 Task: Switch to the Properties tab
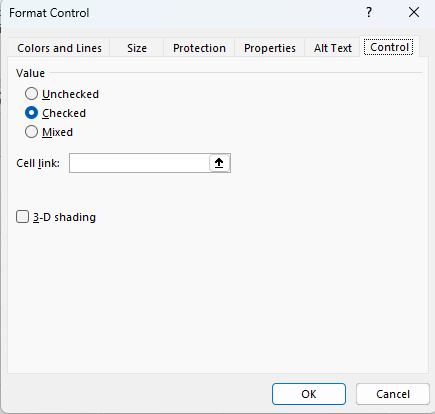pos(270,48)
